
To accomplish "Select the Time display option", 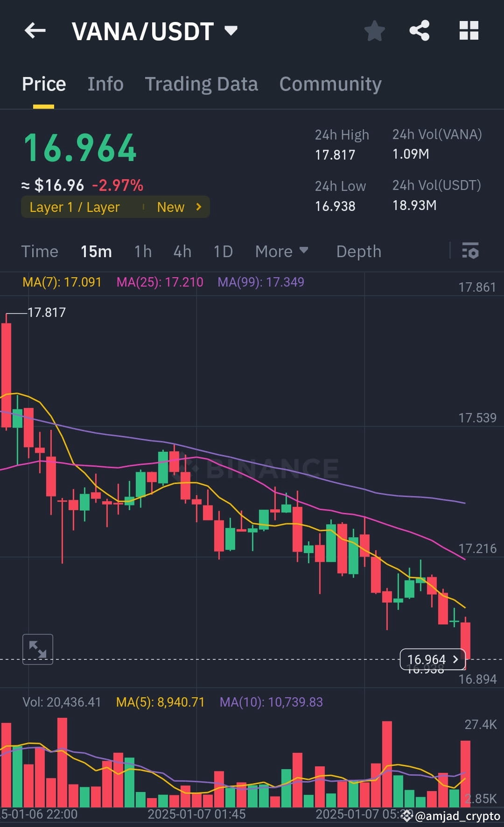I will click(x=40, y=251).
